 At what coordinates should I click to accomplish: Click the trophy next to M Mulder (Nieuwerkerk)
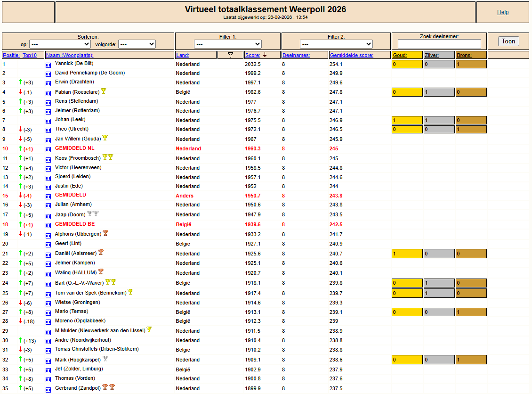click(x=149, y=330)
